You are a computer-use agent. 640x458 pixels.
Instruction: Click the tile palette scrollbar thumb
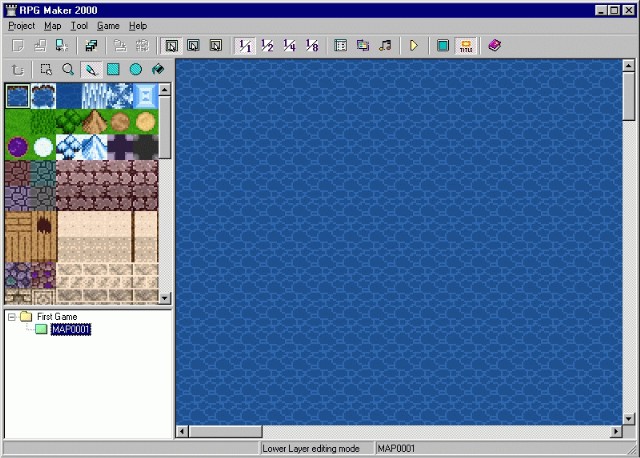pyautogui.click(x=165, y=127)
